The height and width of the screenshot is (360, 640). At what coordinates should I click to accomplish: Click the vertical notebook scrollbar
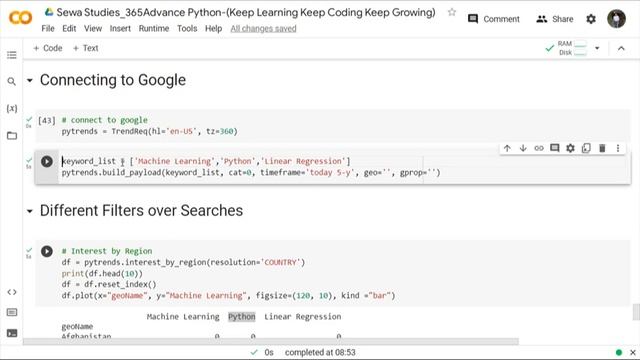coord(636,312)
